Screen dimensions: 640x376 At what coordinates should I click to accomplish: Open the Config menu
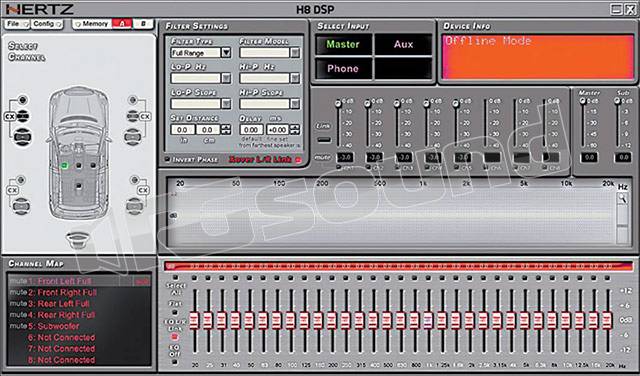pos(47,24)
